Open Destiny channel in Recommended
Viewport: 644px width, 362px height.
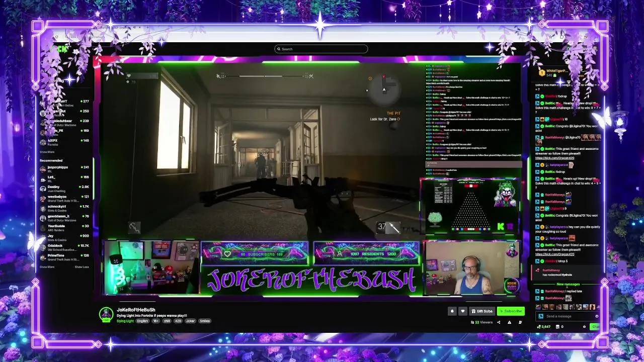tap(64, 189)
